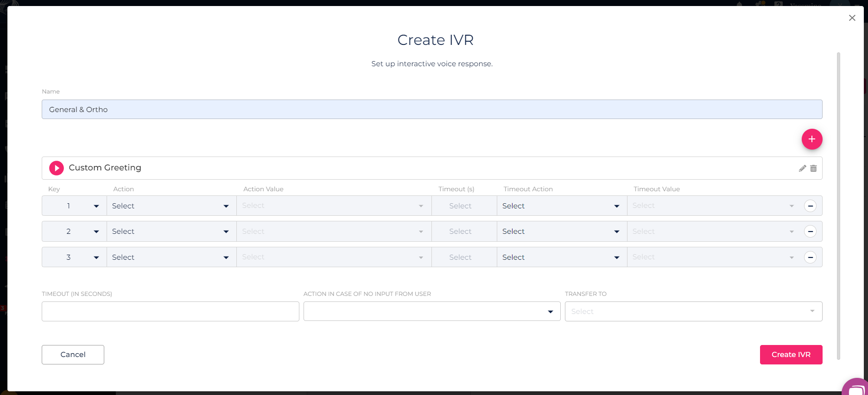Open the Transfer To dropdown
Screen dimensions: 868x395
click(693, 312)
